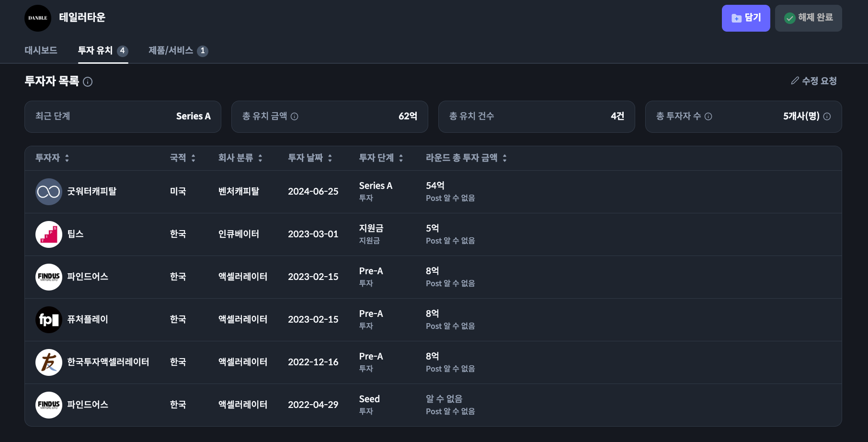The height and width of the screenshot is (442, 868).
Task: Sort the table by 투자 날짜
Action: pos(310,158)
